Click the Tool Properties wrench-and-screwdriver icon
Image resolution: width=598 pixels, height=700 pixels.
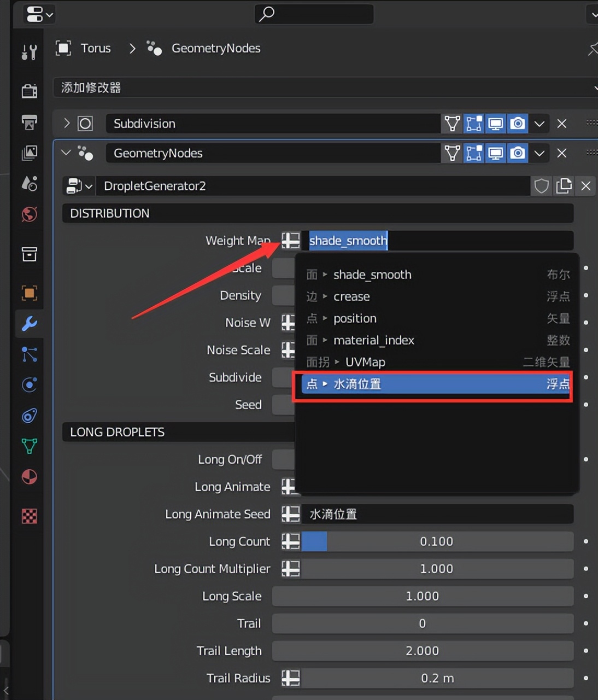point(28,52)
